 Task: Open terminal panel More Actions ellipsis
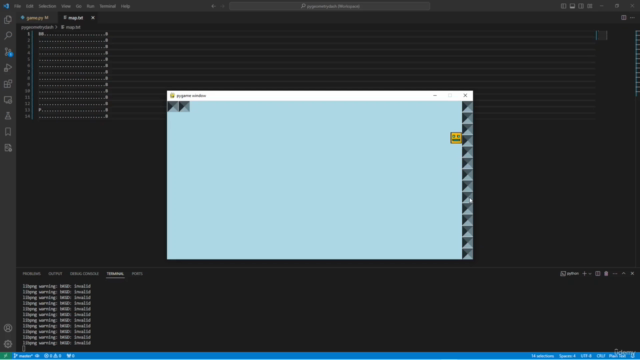click(x=615, y=273)
